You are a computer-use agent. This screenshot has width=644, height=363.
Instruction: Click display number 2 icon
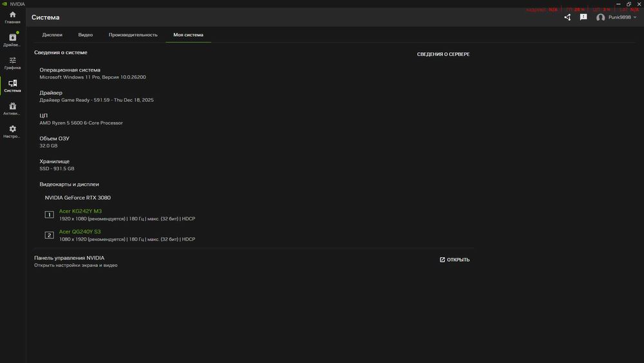click(50, 235)
